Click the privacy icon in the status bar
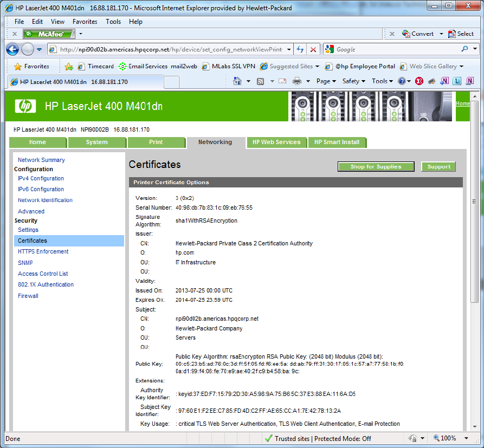Screen dimensions: 484x448 pyautogui.click(x=412, y=438)
